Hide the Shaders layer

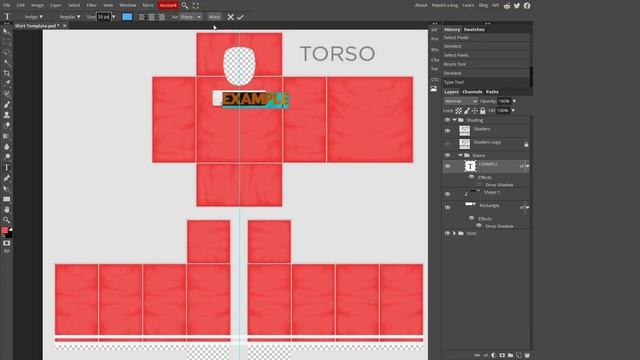(447, 131)
